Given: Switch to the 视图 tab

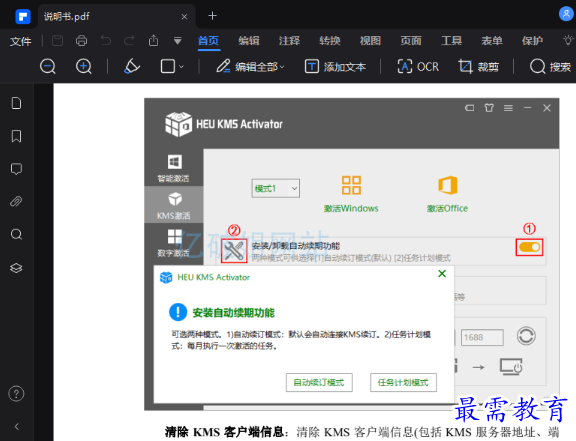Looking at the screenshot, I should click(x=370, y=41).
